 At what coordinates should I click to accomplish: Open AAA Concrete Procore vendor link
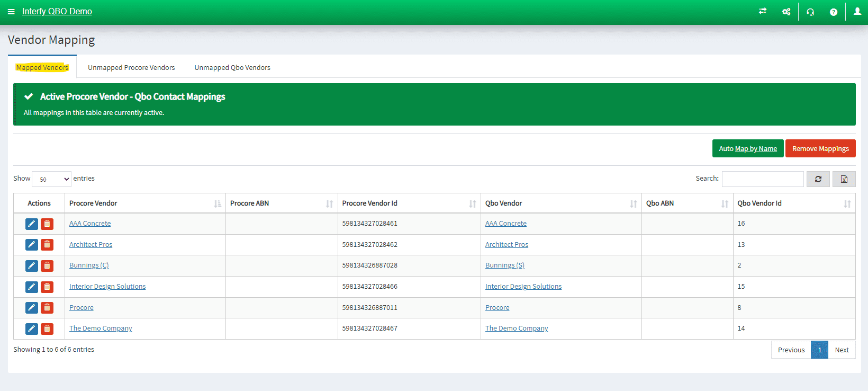coord(90,224)
